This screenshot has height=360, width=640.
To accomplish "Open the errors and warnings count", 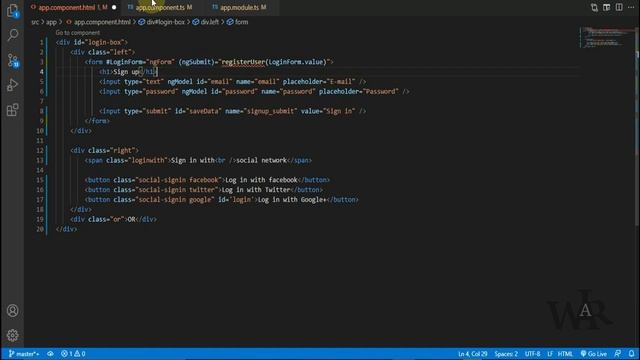I will (x=73, y=354).
